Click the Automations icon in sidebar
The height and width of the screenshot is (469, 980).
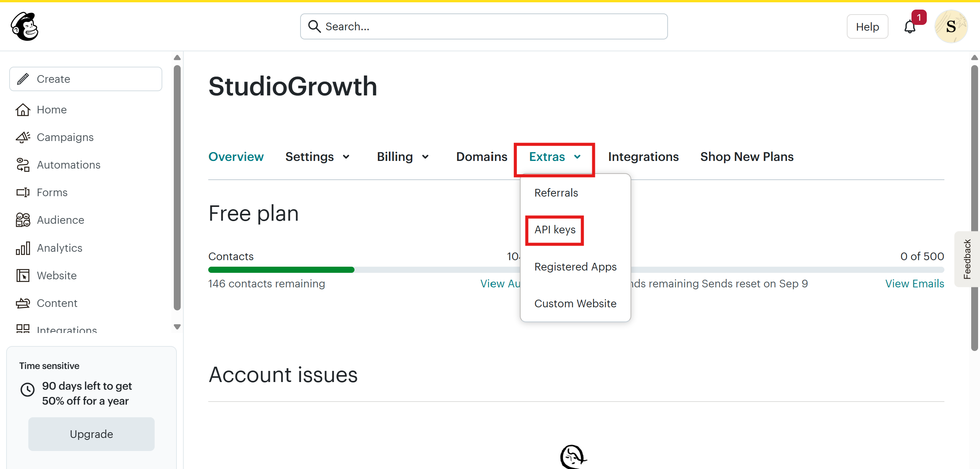[23, 165]
